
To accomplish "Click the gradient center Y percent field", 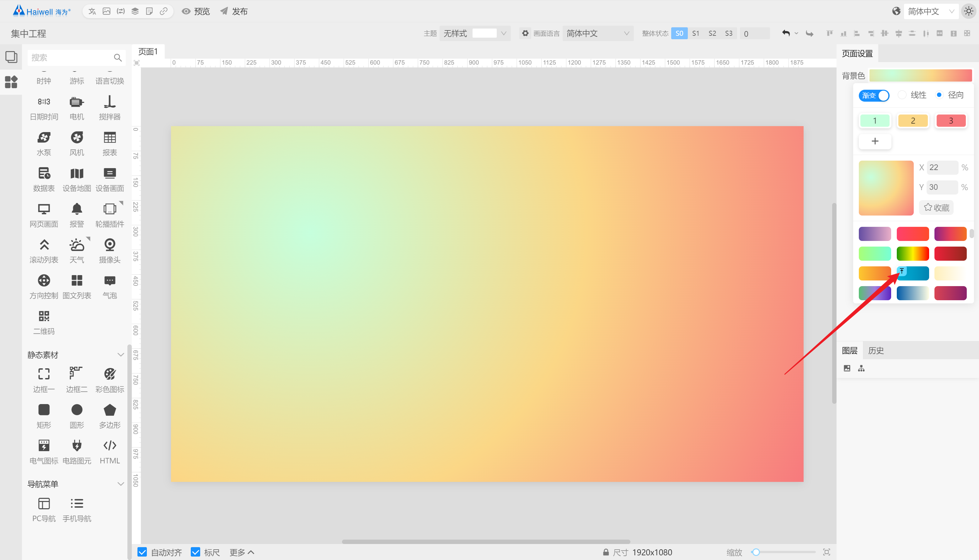I will coord(942,187).
